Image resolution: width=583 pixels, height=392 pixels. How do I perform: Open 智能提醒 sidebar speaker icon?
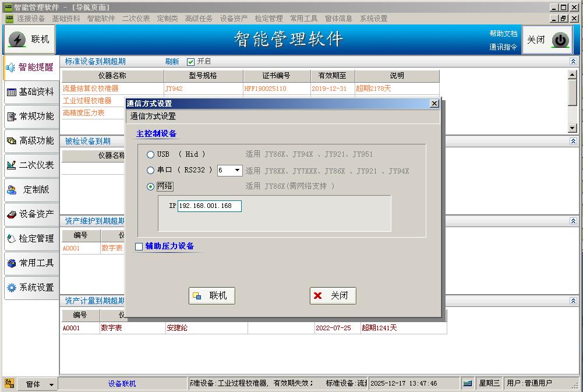[10, 68]
